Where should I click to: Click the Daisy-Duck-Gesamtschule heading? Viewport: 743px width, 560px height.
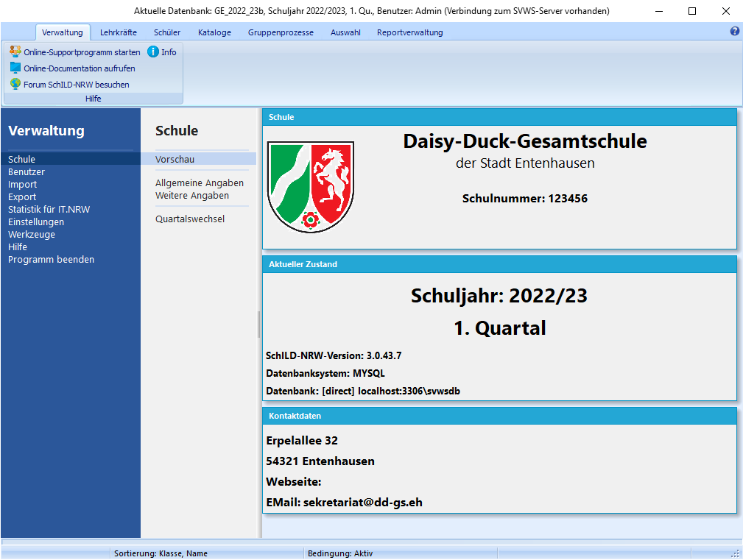pos(525,141)
